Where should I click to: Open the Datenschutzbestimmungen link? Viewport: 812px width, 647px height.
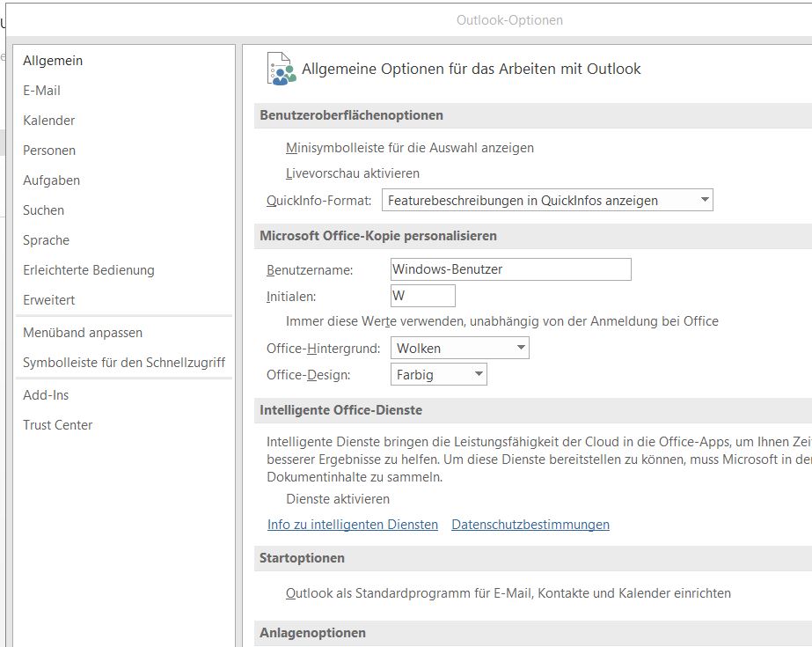(530, 525)
